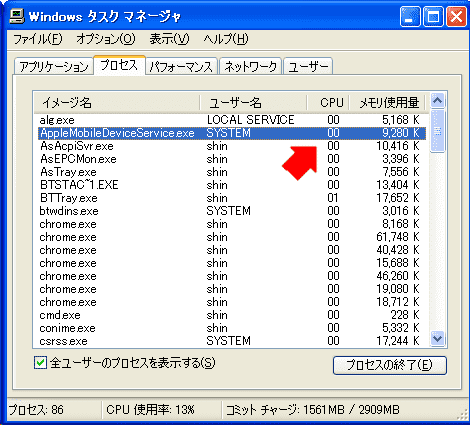Click the scrollbar up arrow
The image size is (470, 425).
pos(437,100)
